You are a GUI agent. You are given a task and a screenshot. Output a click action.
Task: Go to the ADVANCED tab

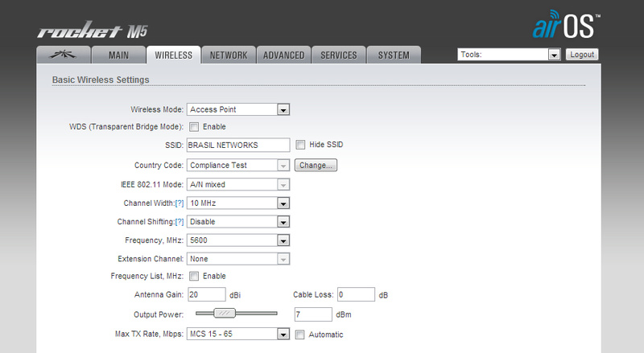284,55
